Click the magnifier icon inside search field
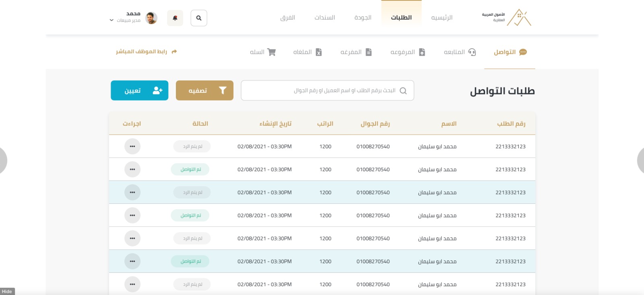This screenshot has height=295, width=644. pyautogui.click(x=403, y=91)
